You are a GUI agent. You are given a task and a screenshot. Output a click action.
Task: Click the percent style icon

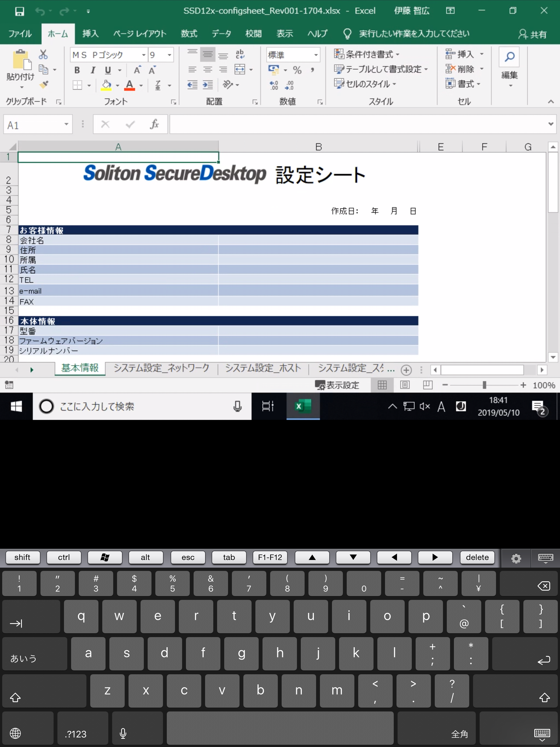[297, 70]
